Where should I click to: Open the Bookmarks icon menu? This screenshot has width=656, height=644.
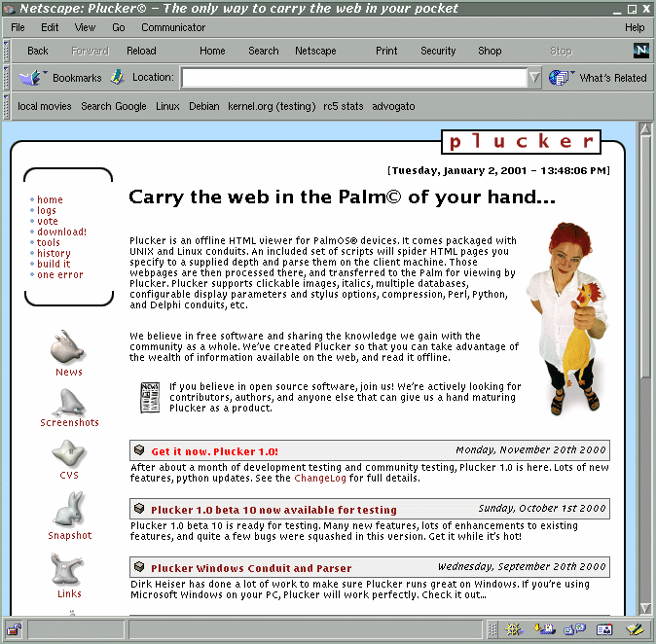point(31,78)
